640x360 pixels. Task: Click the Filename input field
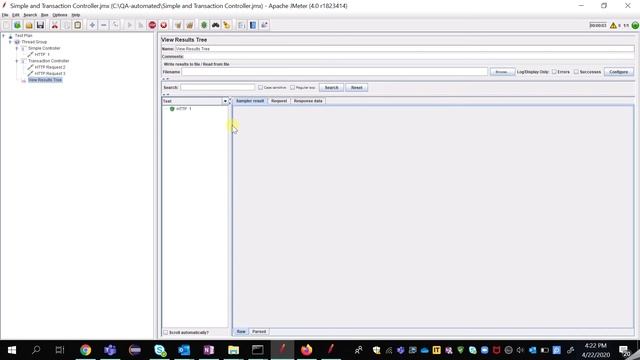coord(335,72)
